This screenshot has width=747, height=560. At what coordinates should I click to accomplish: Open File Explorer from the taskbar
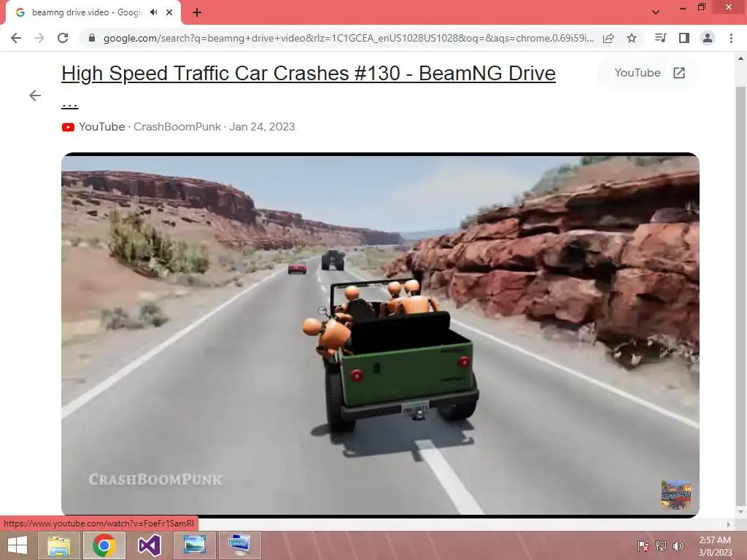(x=59, y=545)
